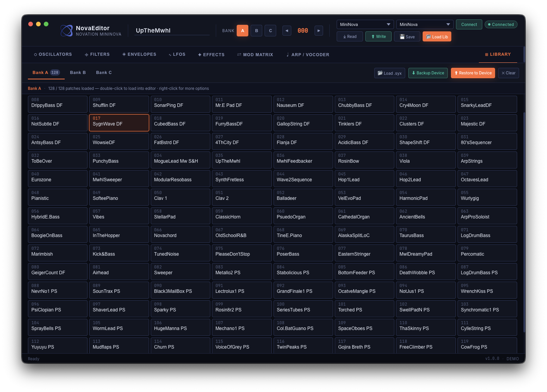Select patch 103 Synchromatic1 PS
This screenshot has height=392, width=547.
tap(487, 309)
